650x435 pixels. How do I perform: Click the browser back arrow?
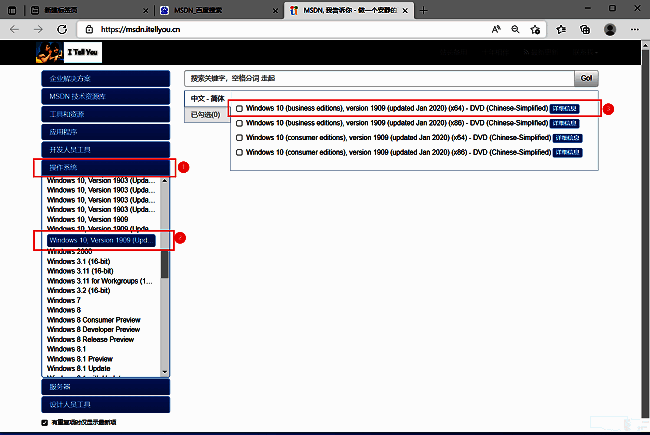click(15, 30)
